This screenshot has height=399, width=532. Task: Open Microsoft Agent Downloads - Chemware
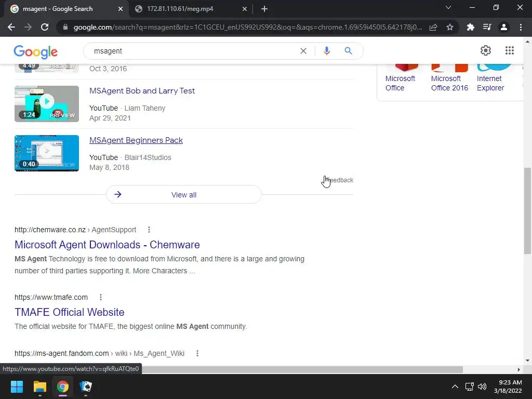tap(107, 245)
